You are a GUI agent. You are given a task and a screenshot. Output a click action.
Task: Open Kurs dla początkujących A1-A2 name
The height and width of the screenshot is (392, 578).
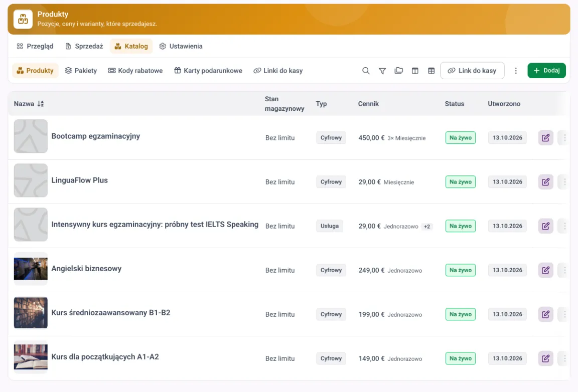[105, 357]
